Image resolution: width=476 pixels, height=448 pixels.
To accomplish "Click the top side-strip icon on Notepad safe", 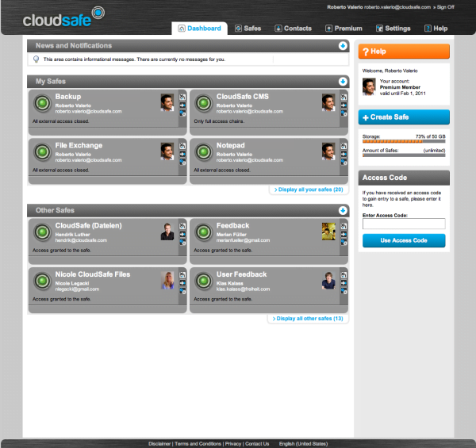I will 344,146.
